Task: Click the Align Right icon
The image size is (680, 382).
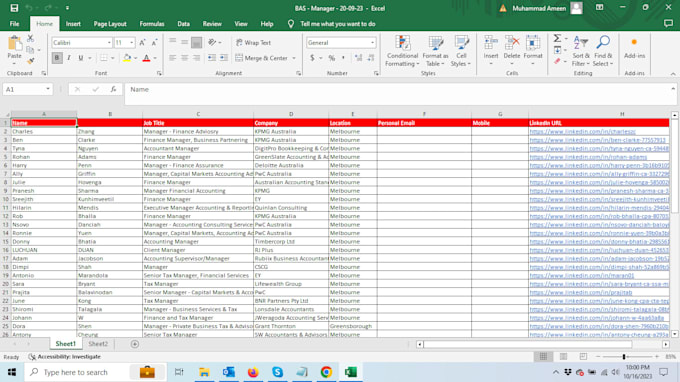Action: click(x=196, y=58)
